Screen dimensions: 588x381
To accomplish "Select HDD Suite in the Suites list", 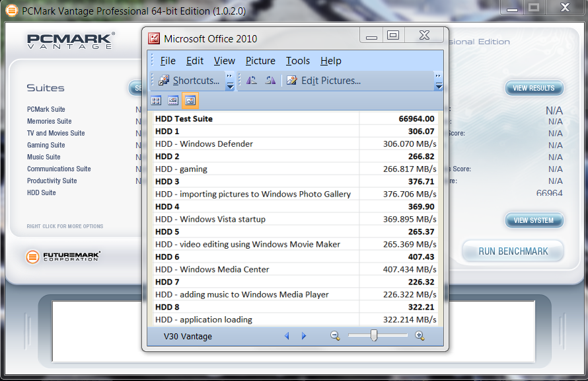I will pyautogui.click(x=42, y=192).
